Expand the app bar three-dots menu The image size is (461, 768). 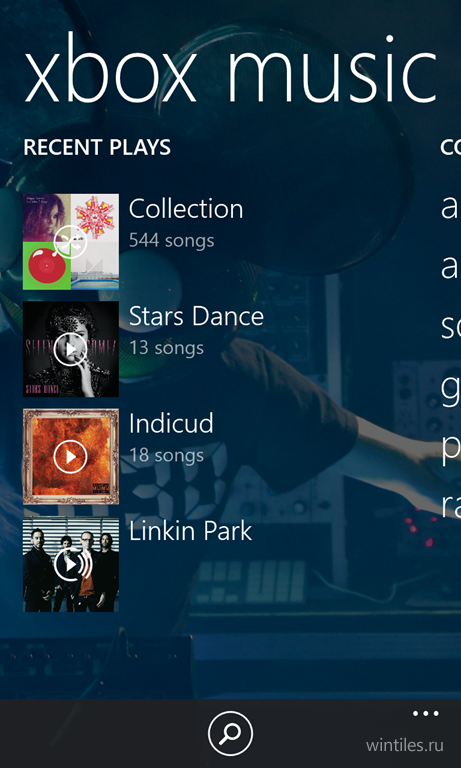[x=425, y=714]
